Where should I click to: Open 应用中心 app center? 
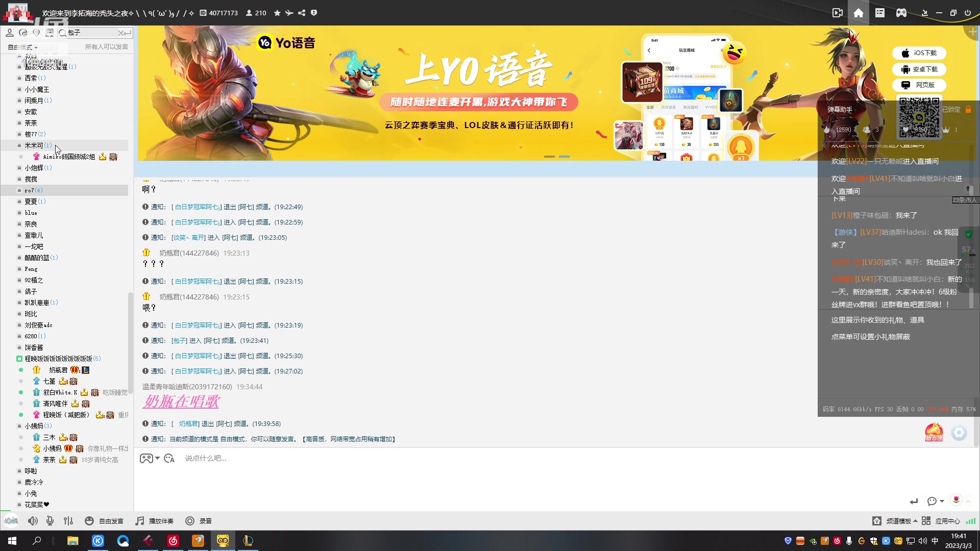click(941, 521)
